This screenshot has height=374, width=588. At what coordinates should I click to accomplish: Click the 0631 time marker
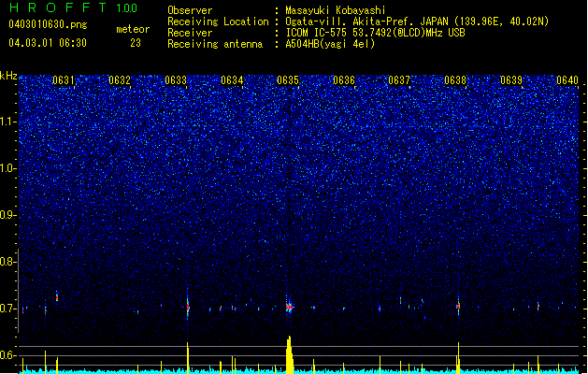[x=64, y=79]
